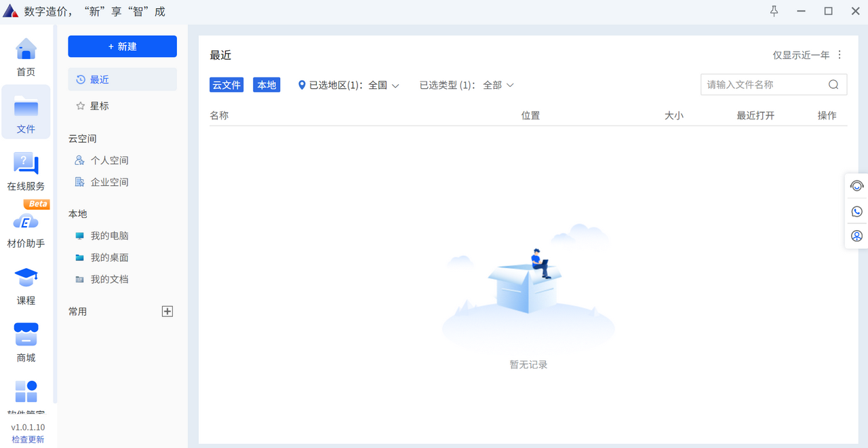Switch to the 云文件 tab

pos(226,84)
